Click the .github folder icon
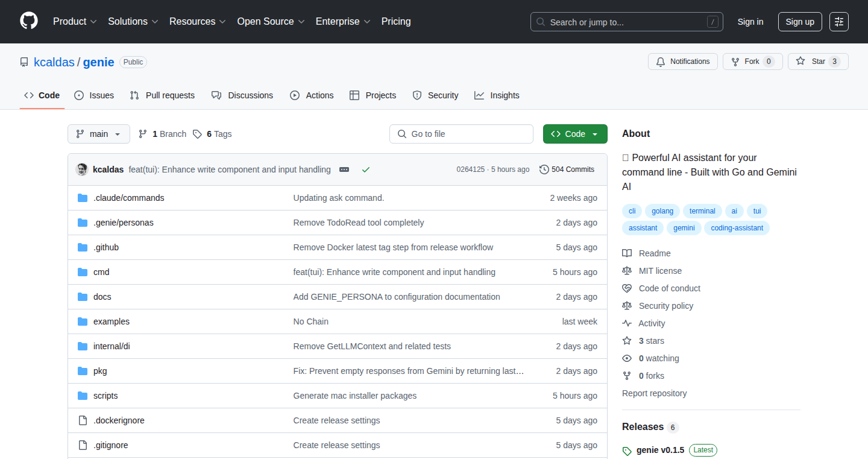 pyautogui.click(x=83, y=247)
